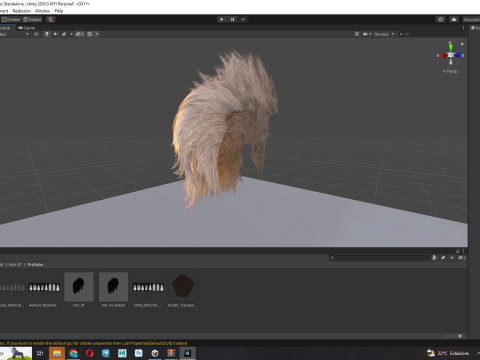This screenshot has width=480, height=360.
Task: Open Unity Collab/settings gear icon in the top toolbar
Action: (441, 19)
